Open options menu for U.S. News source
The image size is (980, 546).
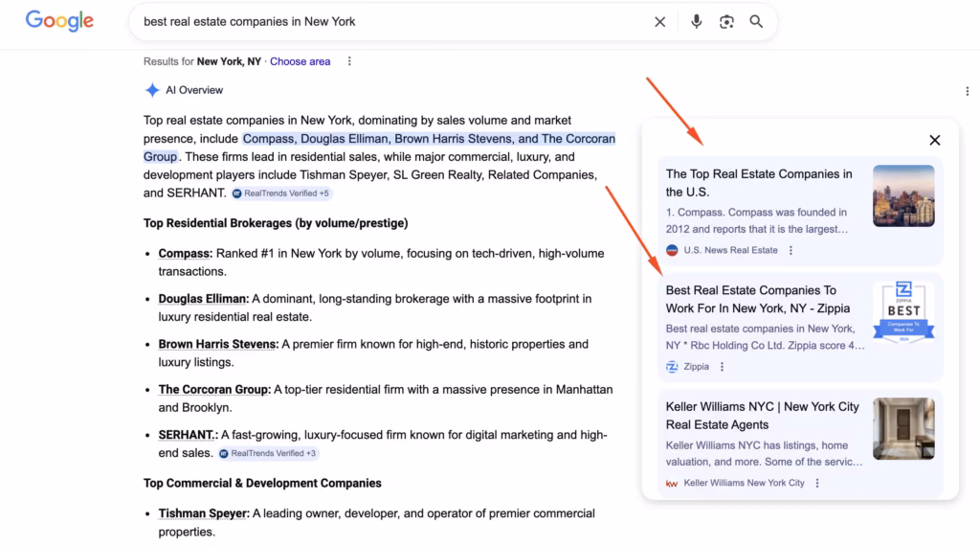point(791,250)
